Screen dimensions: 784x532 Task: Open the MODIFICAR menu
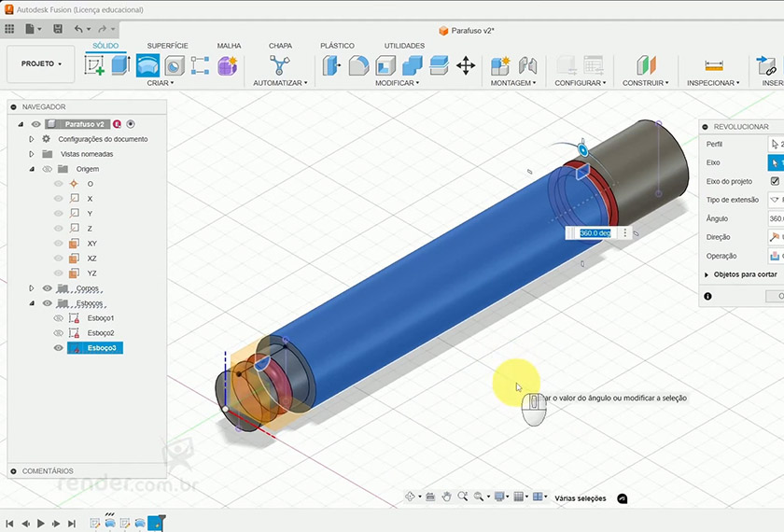(398, 83)
